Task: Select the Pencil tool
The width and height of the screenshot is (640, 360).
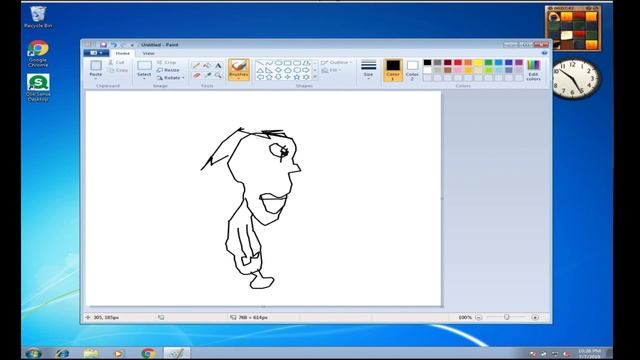Action: [x=196, y=66]
